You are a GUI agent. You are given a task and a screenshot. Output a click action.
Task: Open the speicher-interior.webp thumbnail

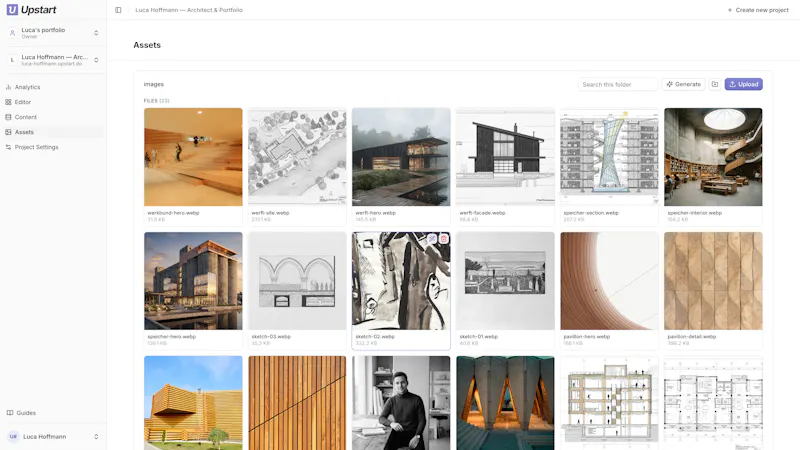[713, 157]
